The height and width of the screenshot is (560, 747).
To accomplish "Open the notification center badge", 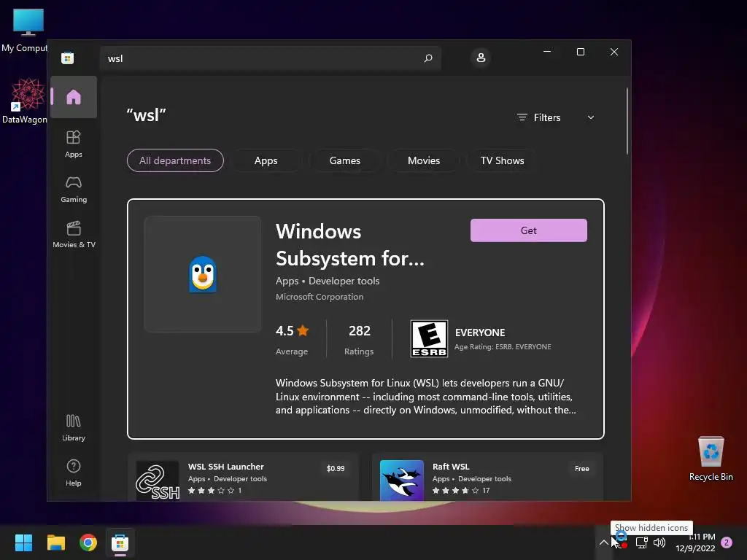I will click(727, 542).
